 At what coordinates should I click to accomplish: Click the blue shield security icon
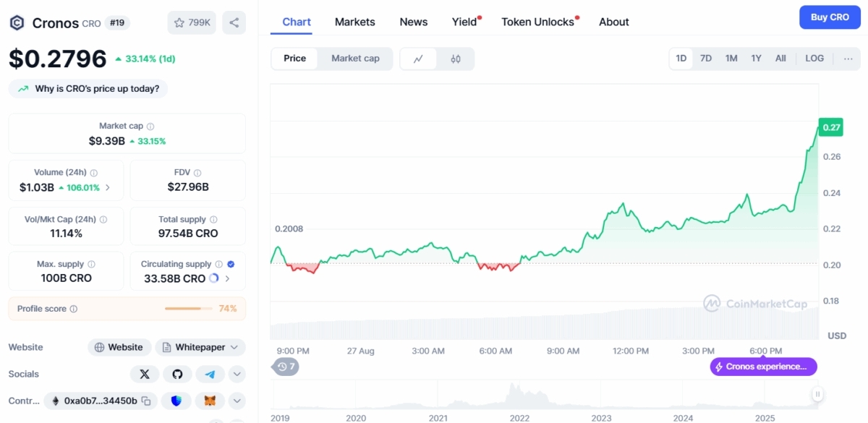[176, 401]
